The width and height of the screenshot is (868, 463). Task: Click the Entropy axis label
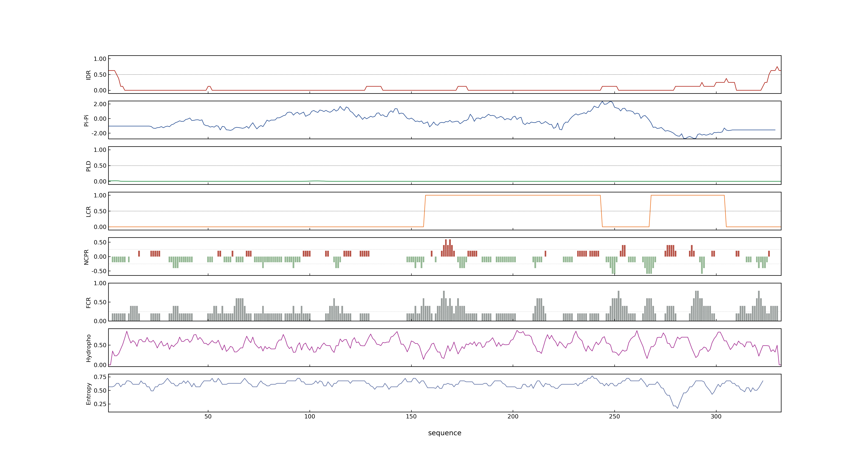(89, 393)
